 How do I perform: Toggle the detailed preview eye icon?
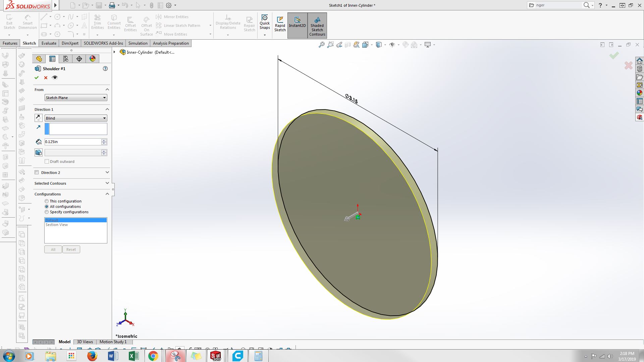(x=55, y=78)
